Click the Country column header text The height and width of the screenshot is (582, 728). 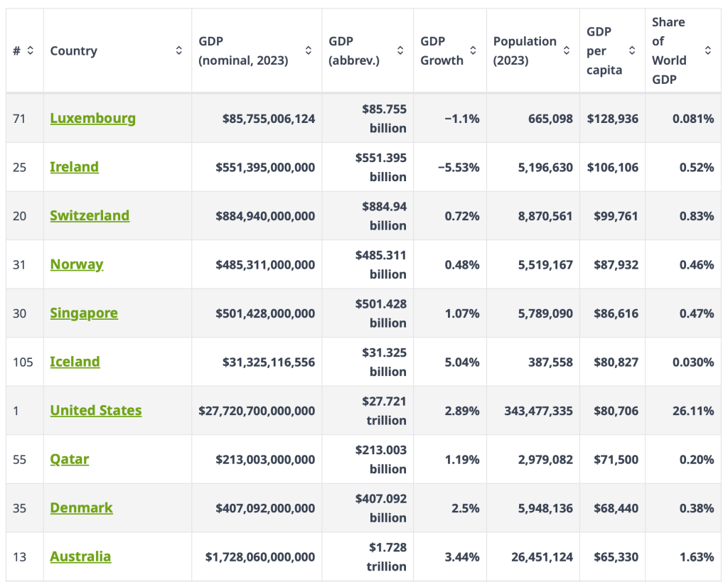(x=74, y=51)
